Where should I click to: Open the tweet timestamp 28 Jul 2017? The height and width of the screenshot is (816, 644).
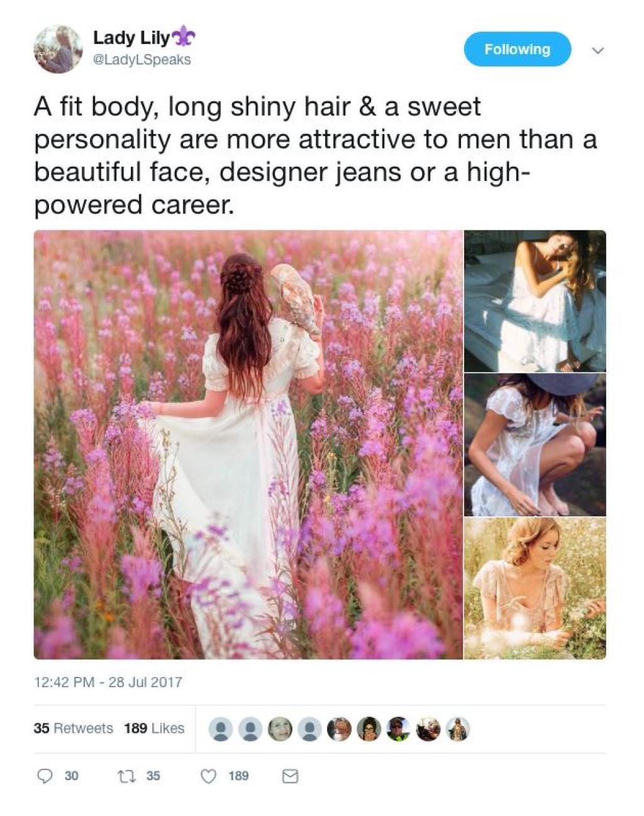coord(108,682)
